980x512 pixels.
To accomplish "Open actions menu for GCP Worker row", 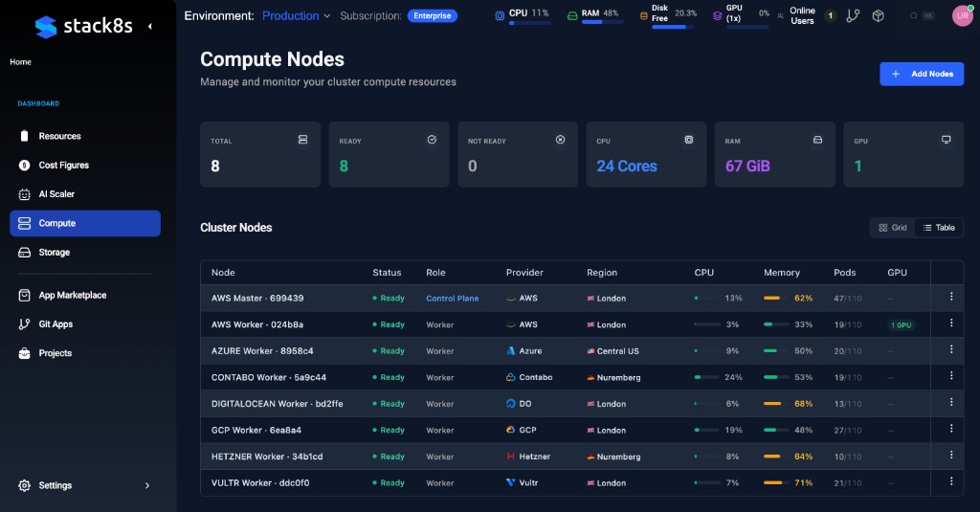I will (951, 429).
